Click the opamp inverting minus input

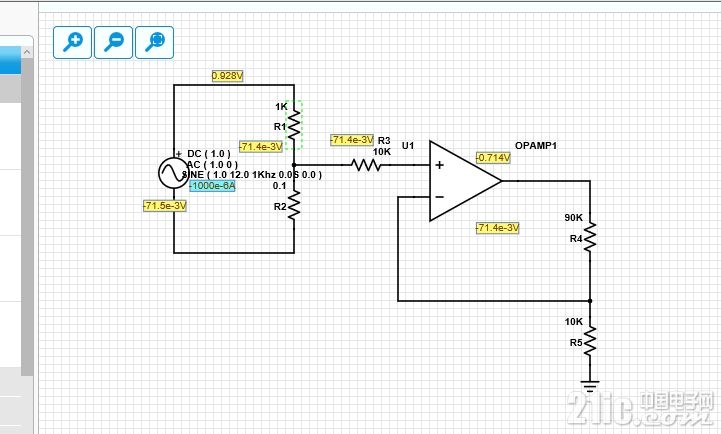pos(439,197)
